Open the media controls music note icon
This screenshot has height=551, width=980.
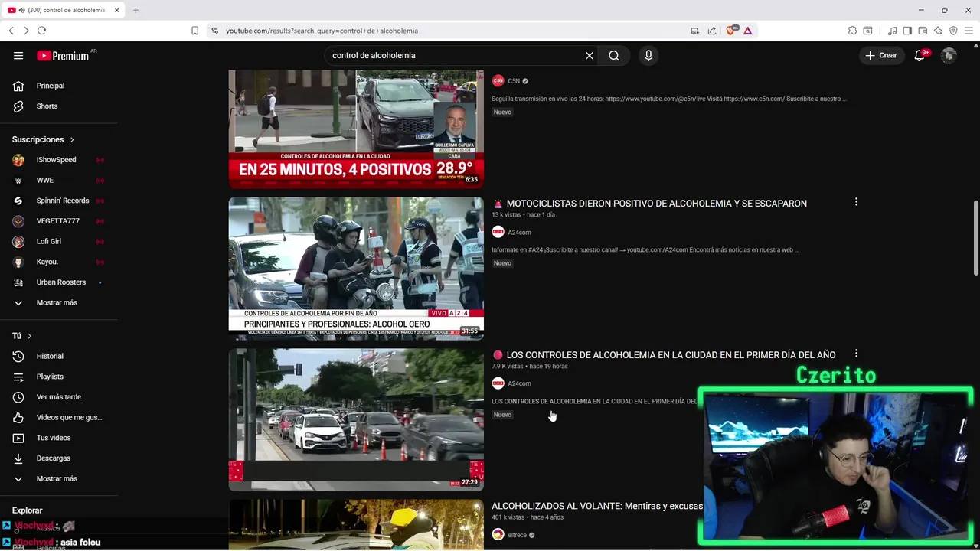[x=892, y=31]
